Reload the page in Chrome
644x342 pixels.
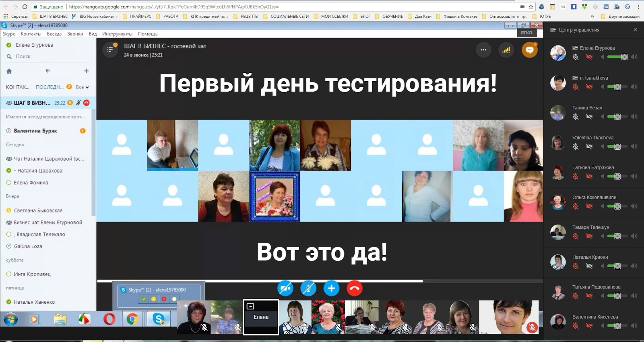tap(25, 7)
